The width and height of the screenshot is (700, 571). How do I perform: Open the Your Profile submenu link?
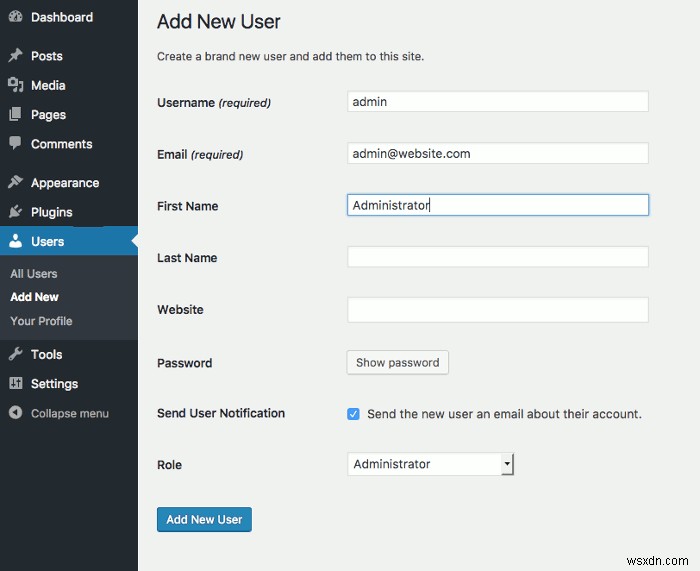point(41,321)
